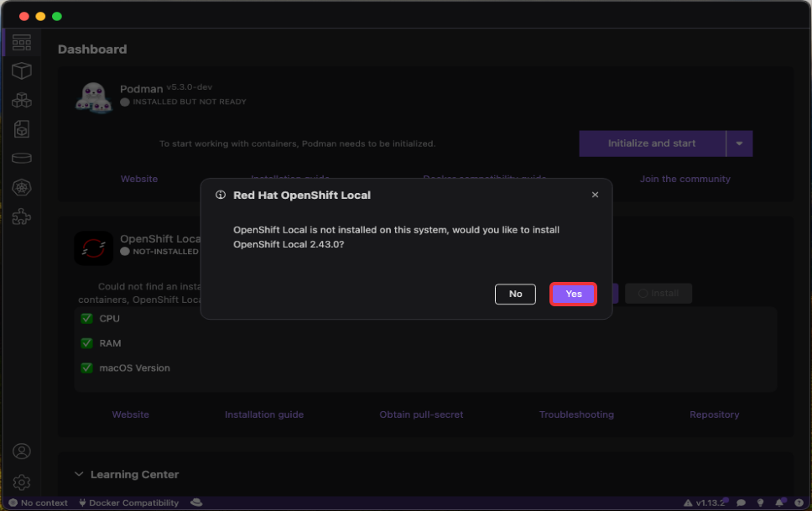Image resolution: width=812 pixels, height=511 pixels.
Task: Open the Join the community link
Action: (x=684, y=179)
